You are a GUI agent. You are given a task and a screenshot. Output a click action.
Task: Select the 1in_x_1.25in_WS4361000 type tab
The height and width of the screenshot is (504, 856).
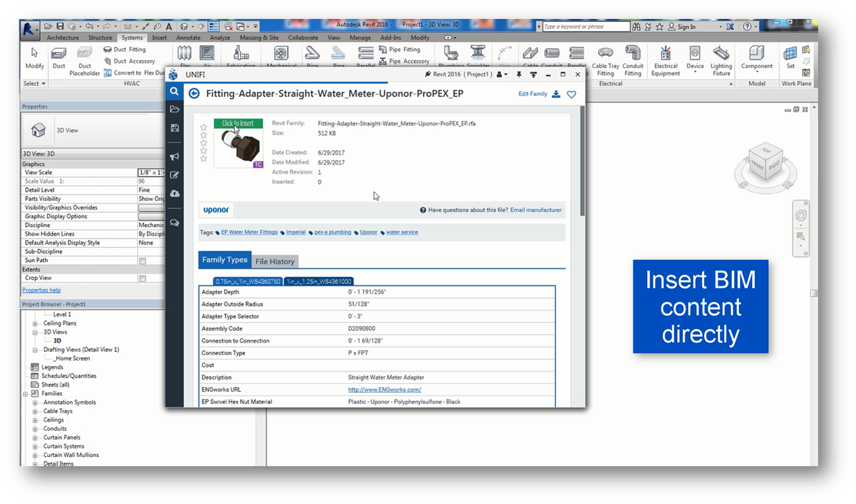(x=318, y=281)
